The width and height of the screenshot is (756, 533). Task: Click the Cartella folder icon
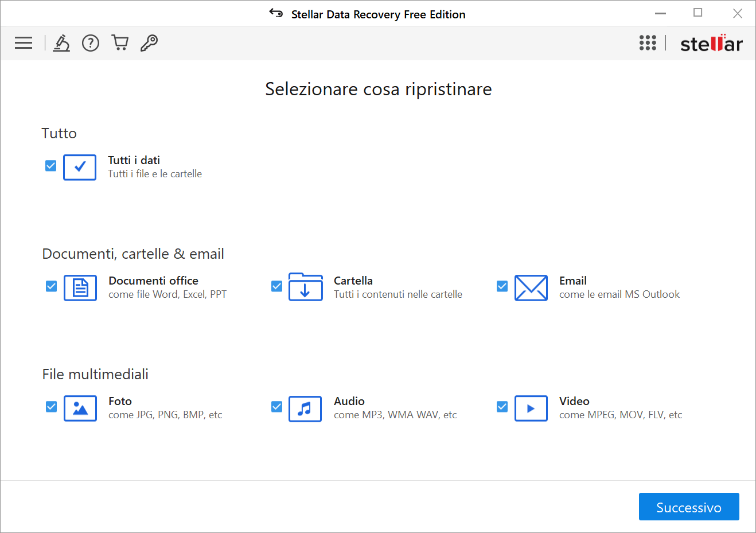click(x=305, y=288)
